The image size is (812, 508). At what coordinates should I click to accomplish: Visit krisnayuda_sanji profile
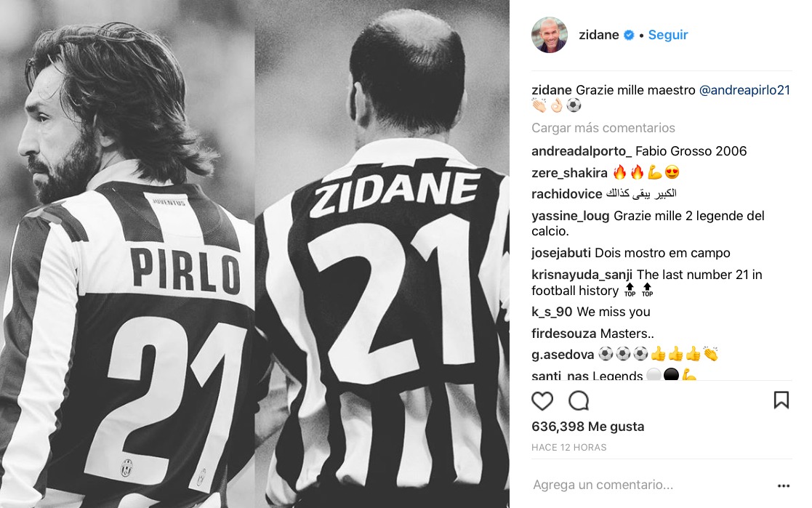582,275
